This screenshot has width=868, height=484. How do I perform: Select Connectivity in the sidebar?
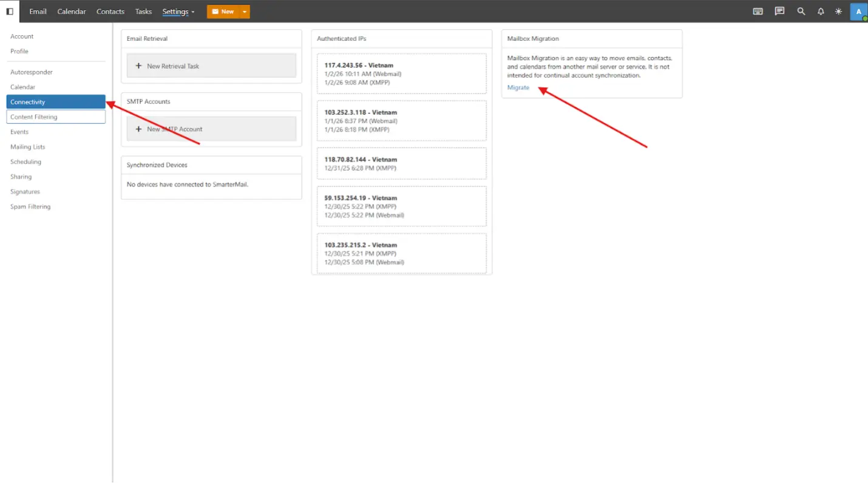(x=56, y=102)
